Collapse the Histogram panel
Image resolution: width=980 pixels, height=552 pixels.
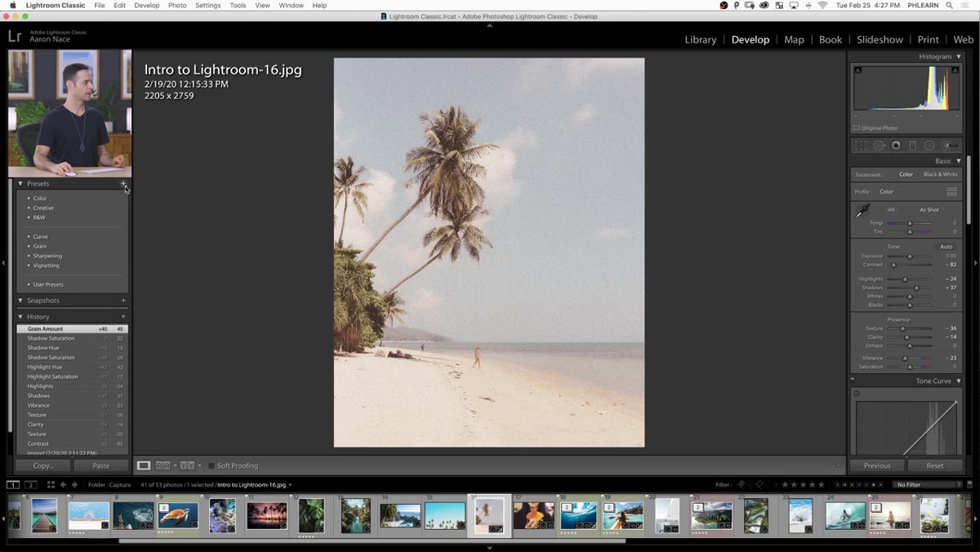tap(959, 56)
